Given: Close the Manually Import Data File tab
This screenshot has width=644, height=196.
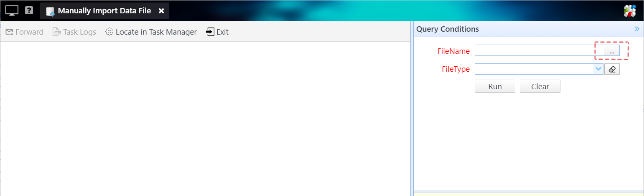Looking at the screenshot, I should point(161,11).
